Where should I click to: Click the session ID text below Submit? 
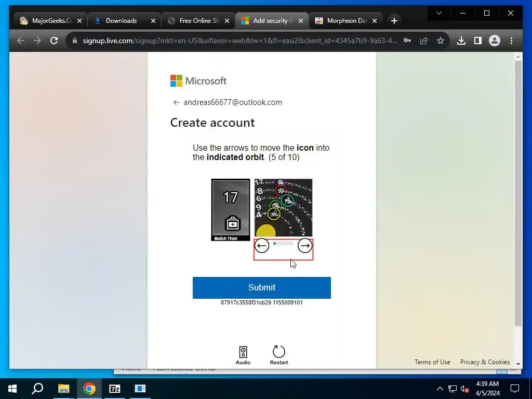pyautogui.click(x=262, y=302)
